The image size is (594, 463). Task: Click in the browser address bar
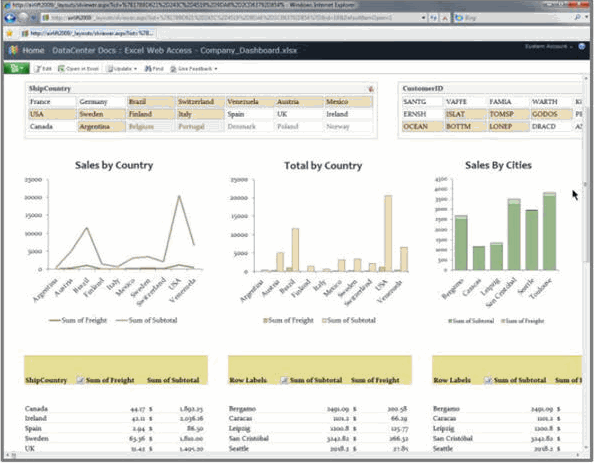pos(231,18)
